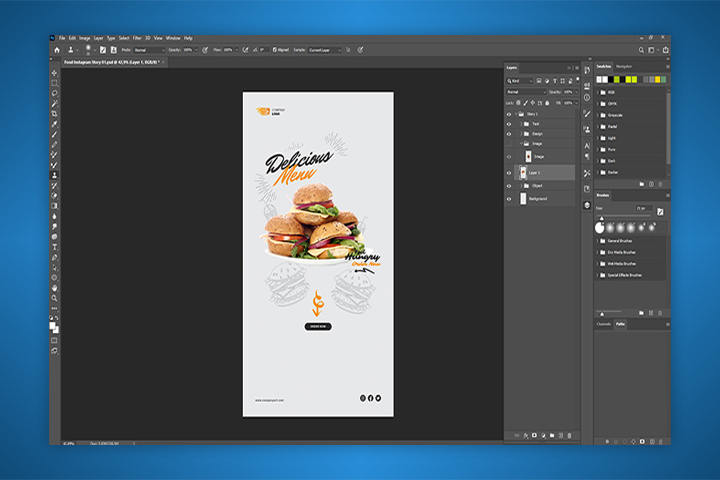Open the Filter menu
This screenshot has height=480, width=720.
point(137,38)
